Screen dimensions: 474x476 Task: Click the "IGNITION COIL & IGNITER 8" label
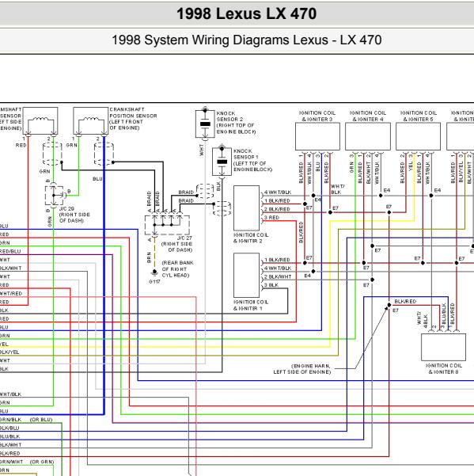click(443, 368)
